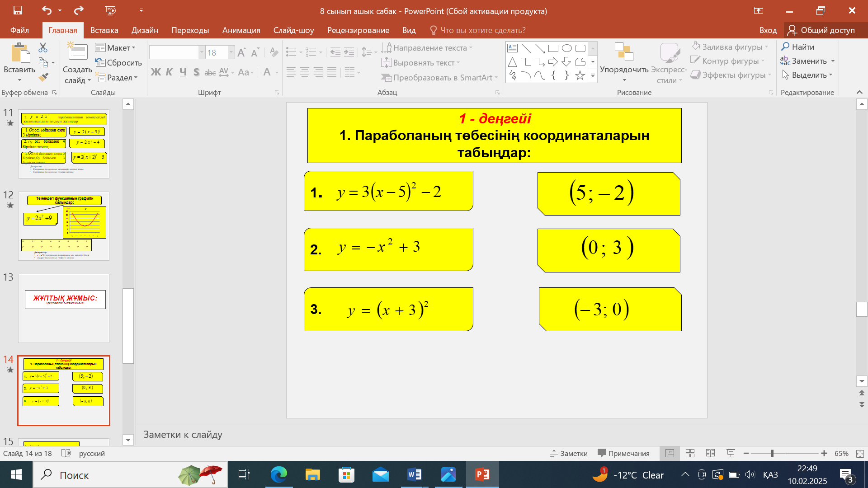Click the zoom slider handle
The width and height of the screenshot is (868, 488).
[x=772, y=453]
